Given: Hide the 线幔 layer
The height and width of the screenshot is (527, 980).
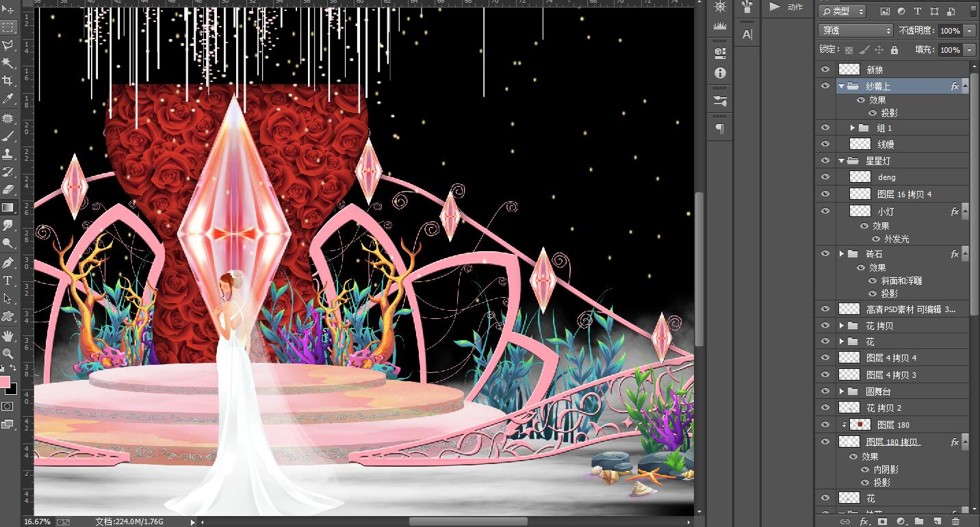Looking at the screenshot, I should [x=825, y=144].
